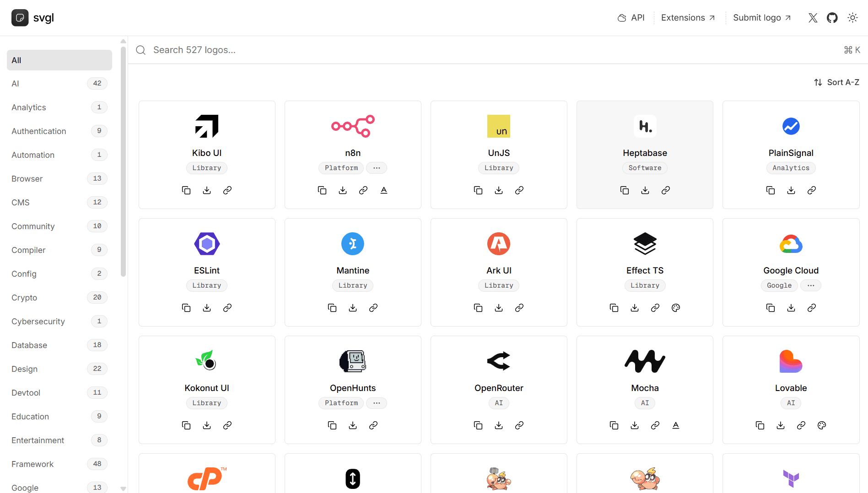Open the Crypto category
The height and width of the screenshot is (493, 868).
59,298
